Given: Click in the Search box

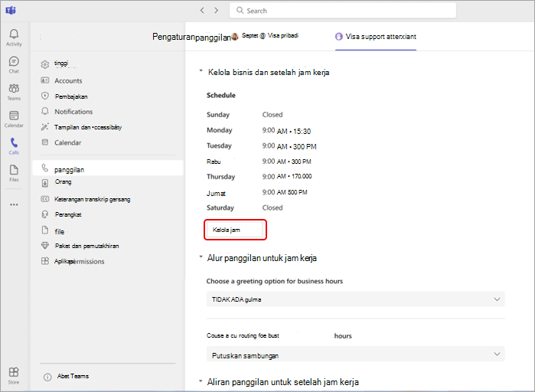Looking at the screenshot, I should click(x=343, y=11).
